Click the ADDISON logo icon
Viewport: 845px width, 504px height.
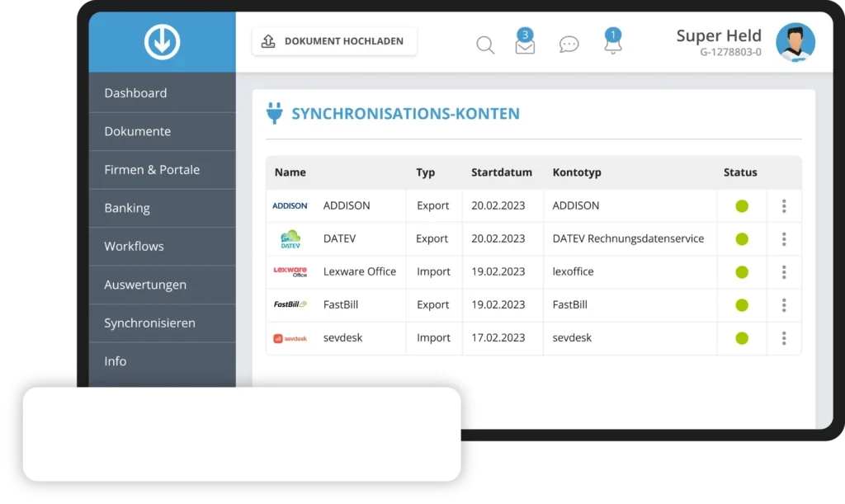click(290, 205)
